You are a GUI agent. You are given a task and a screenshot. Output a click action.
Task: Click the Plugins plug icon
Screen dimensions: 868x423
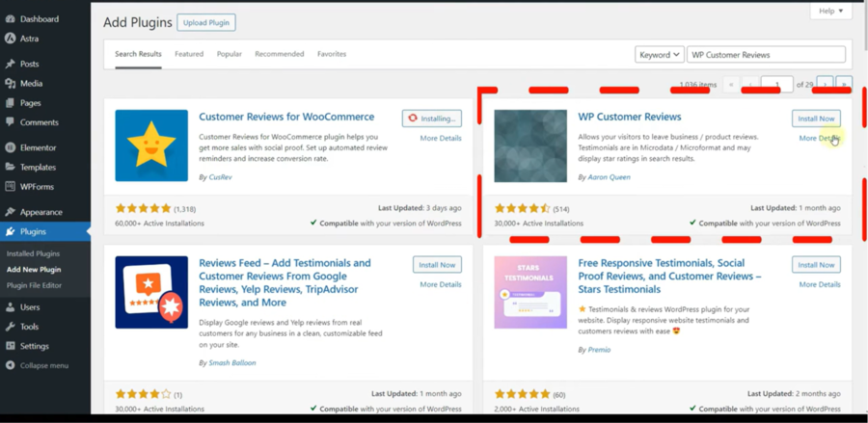click(10, 231)
